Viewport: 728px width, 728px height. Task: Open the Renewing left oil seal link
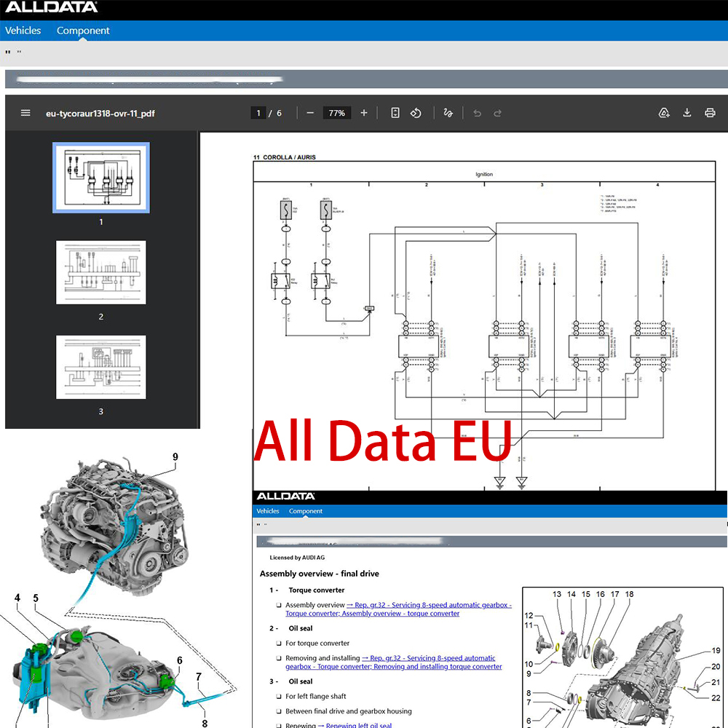pos(355,725)
